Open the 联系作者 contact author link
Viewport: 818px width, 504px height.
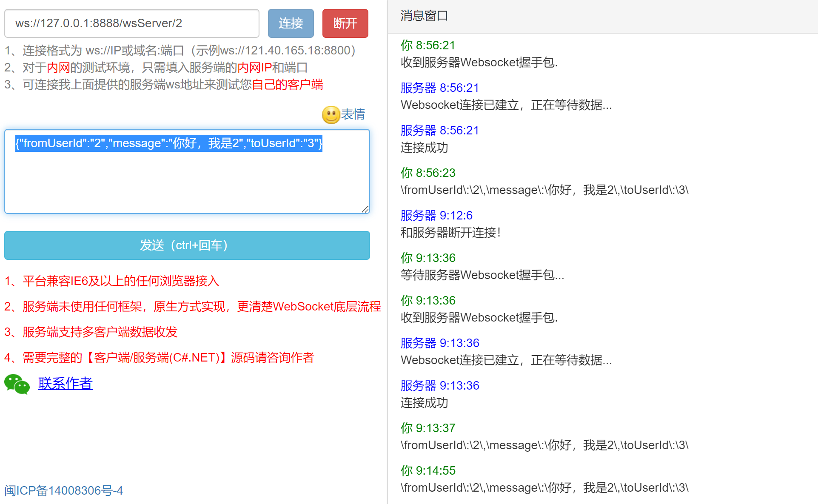tap(65, 383)
